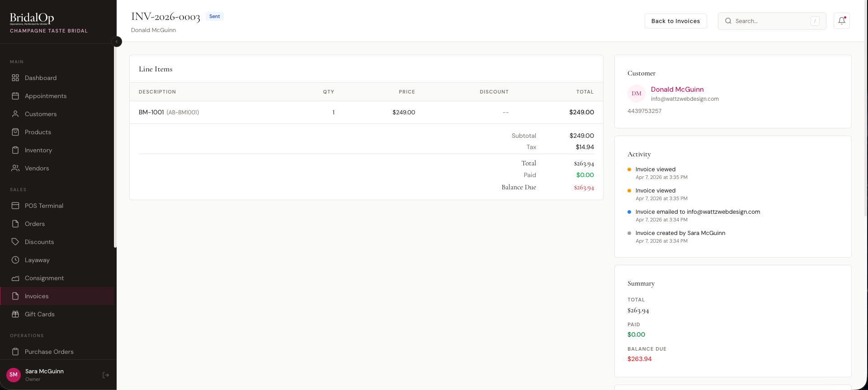Click the Customers person icon
This screenshot has width=868, height=390.
(15, 114)
